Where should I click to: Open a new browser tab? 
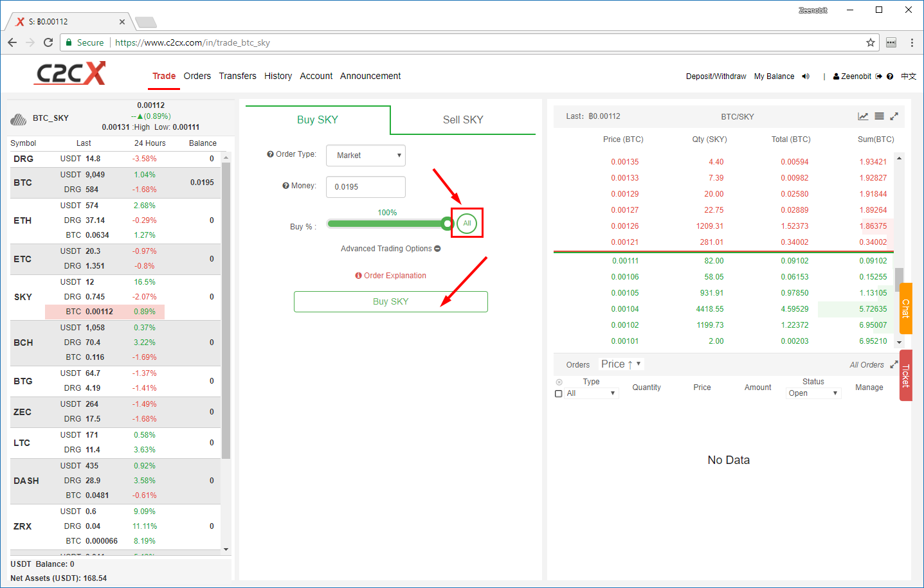point(146,22)
